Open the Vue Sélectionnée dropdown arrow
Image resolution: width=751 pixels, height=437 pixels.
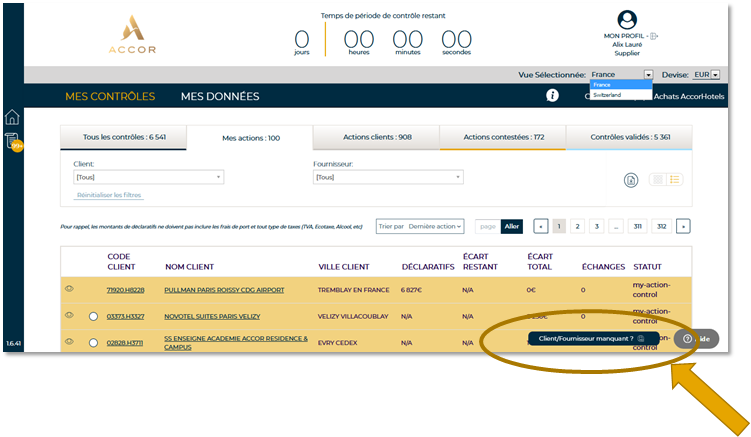(x=648, y=75)
